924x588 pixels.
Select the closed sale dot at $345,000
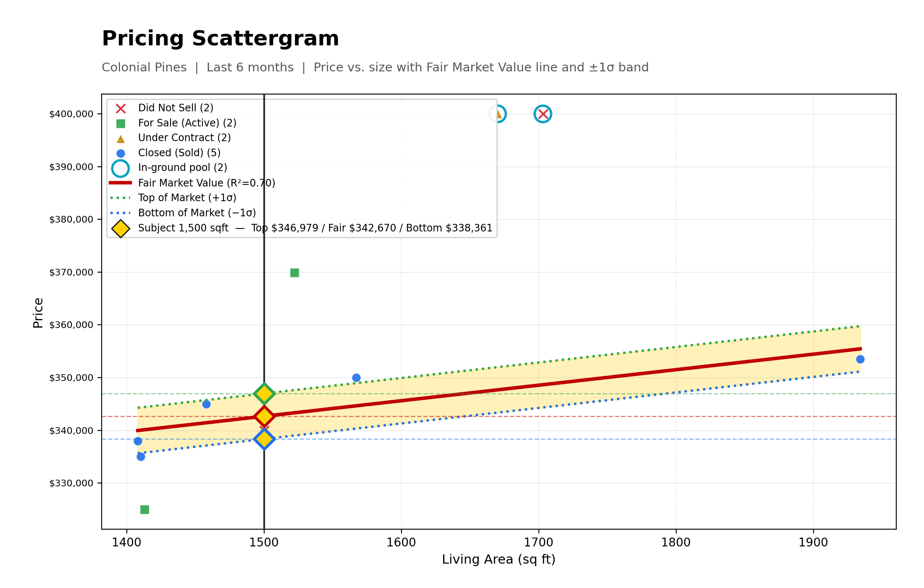(x=206, y=404)
